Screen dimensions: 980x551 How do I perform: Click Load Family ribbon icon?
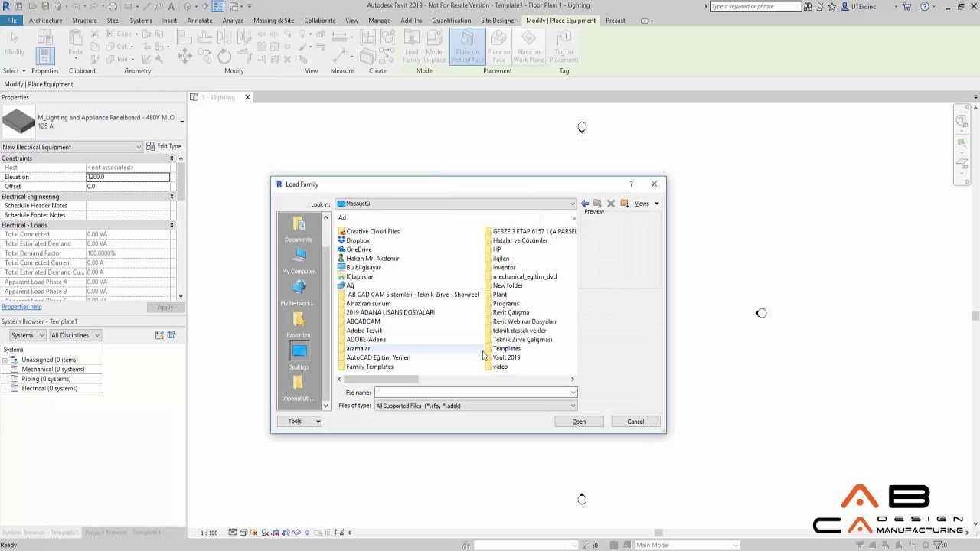pos(412,47)
